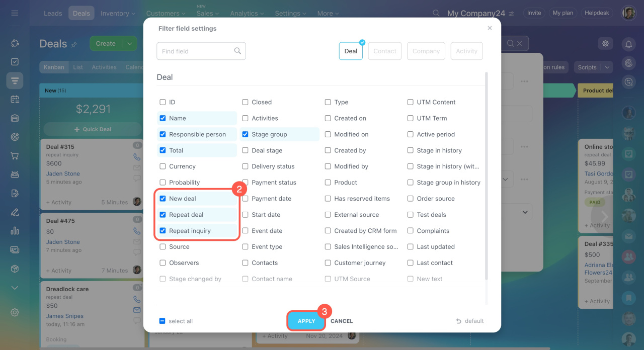Expand the left sidebar chevron for more
This screenshot has width=644, height=350.
coord(15,288)
